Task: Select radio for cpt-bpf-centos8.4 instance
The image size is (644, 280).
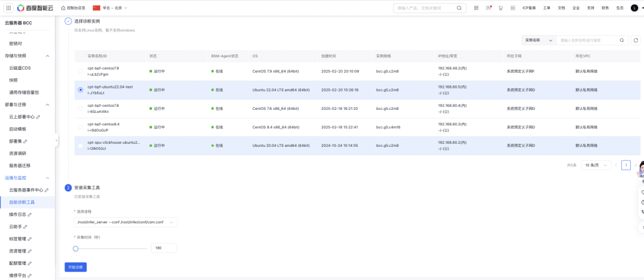Action: 80,127
